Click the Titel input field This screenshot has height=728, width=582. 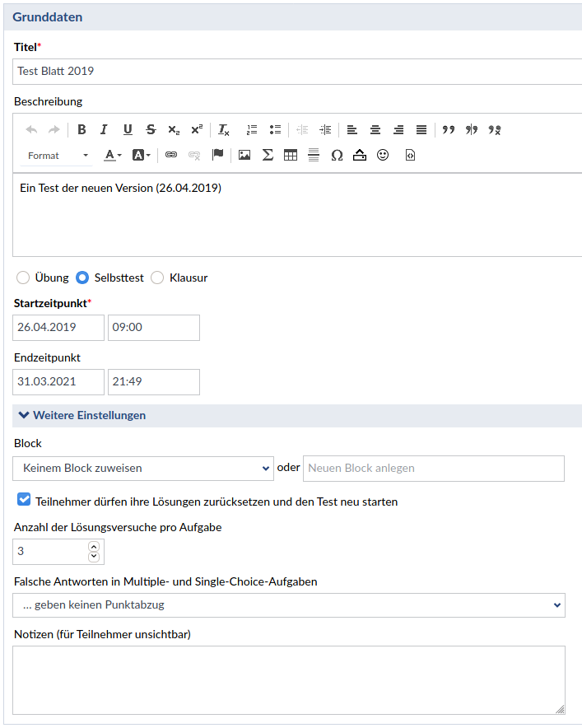pos(296,72)
